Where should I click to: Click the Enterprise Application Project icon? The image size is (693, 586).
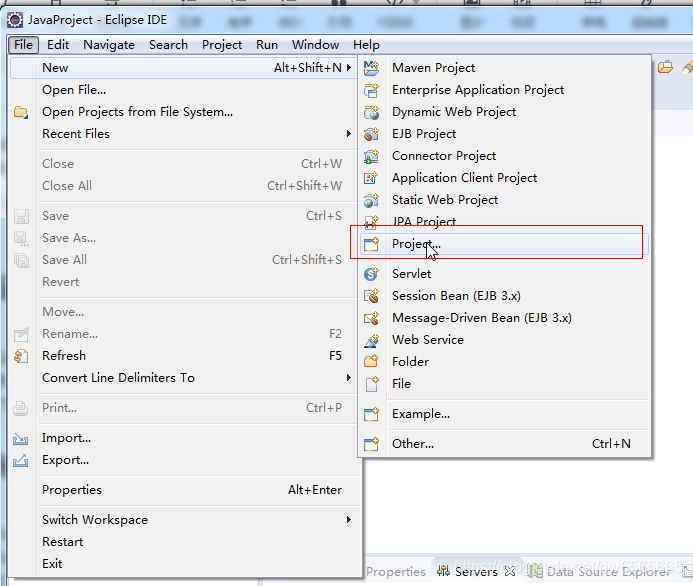click(x=371, y=90)
